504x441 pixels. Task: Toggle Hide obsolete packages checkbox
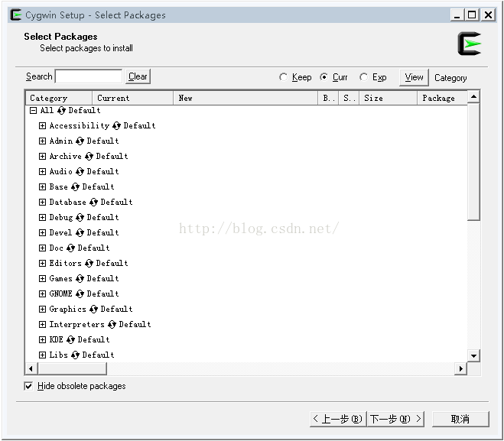click(x=28, y=386)
